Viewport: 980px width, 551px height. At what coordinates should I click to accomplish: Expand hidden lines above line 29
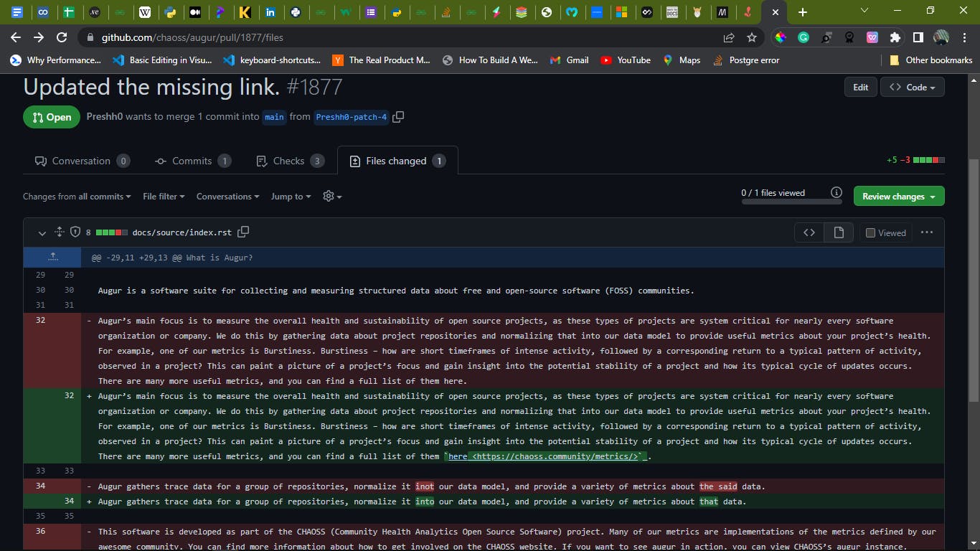(x=52, y=257)
